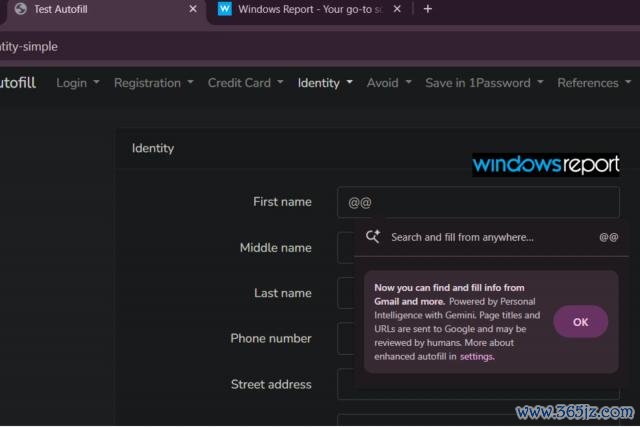Screen dimensions: 640x427
Task: Open the Credit Card dropdown
Action: pyautogui.click(x=245, y=83)
